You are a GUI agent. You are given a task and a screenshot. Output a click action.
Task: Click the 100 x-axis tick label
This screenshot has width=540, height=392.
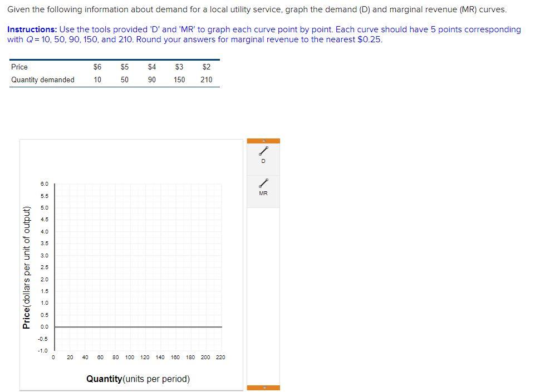click(130, 358)
